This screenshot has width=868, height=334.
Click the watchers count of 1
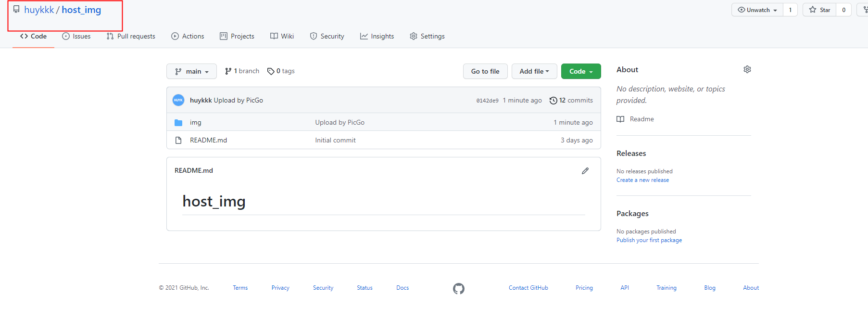click(790, 10)
